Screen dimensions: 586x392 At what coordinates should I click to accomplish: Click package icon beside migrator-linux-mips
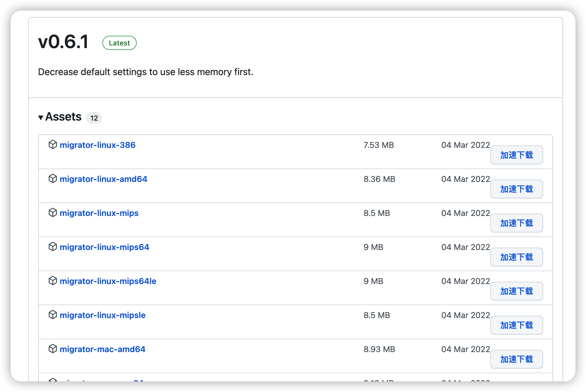(52, 213)
